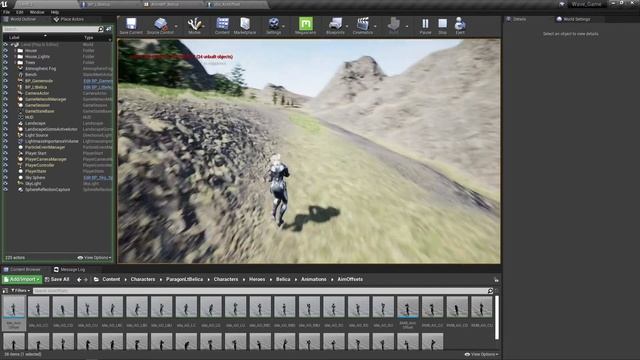
Task: Toggle visibility of the Trees folder
Action: (x=5, y=62)
